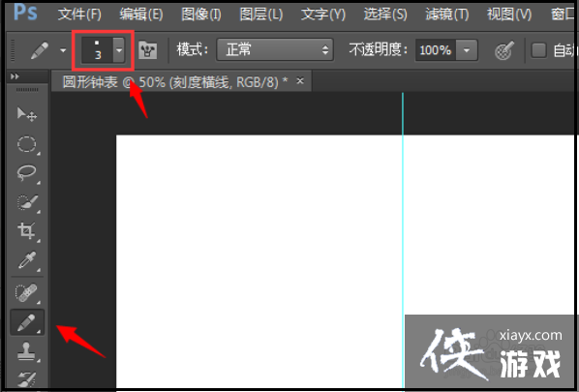Toggle the brush panel icon

point(148,50)
